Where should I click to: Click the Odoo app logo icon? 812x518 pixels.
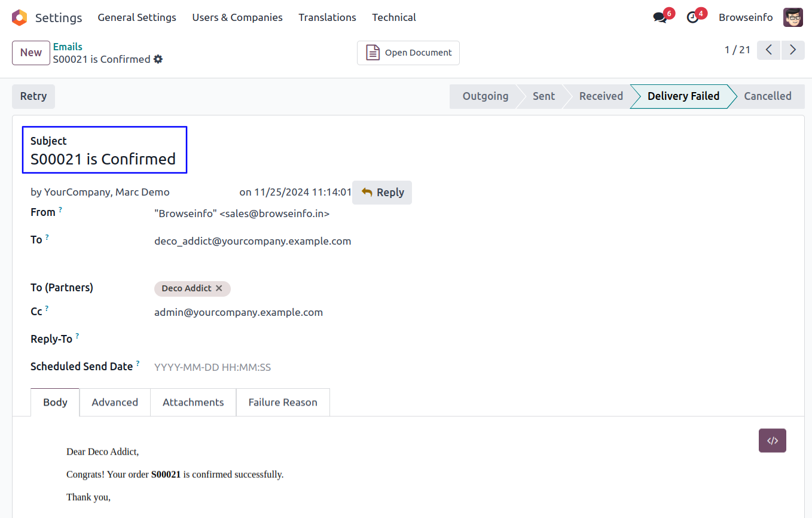click(19, 17)
